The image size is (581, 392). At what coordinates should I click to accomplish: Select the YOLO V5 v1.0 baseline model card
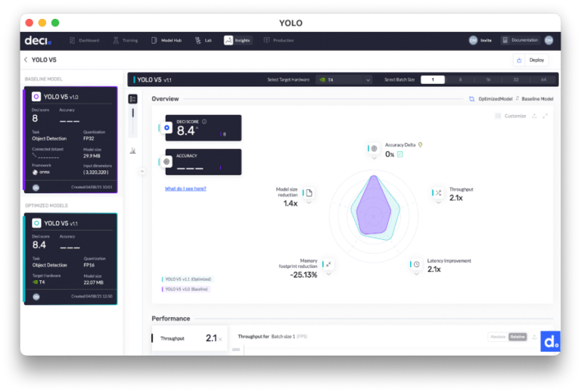(70, 140)
